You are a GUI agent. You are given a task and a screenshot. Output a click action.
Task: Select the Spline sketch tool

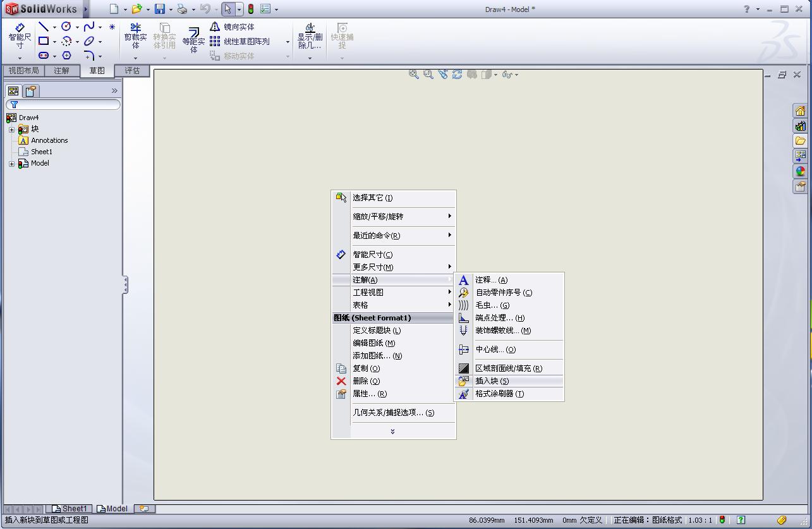coord(89,27)
